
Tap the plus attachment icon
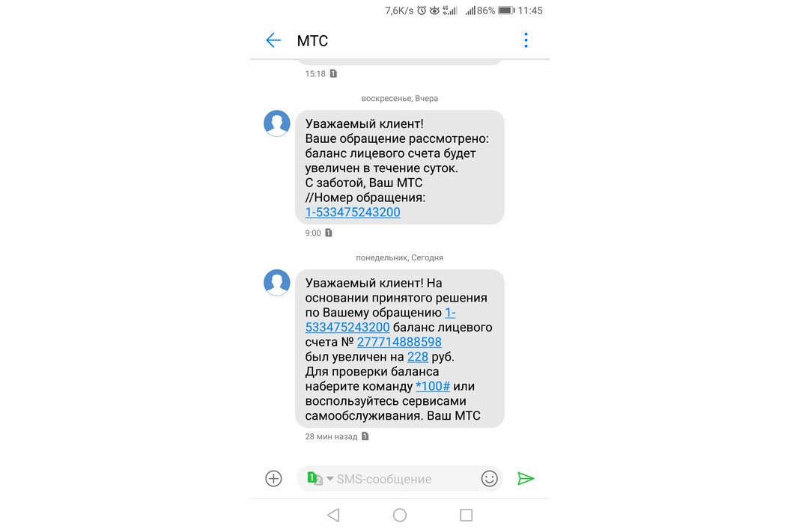coord(273,478)
